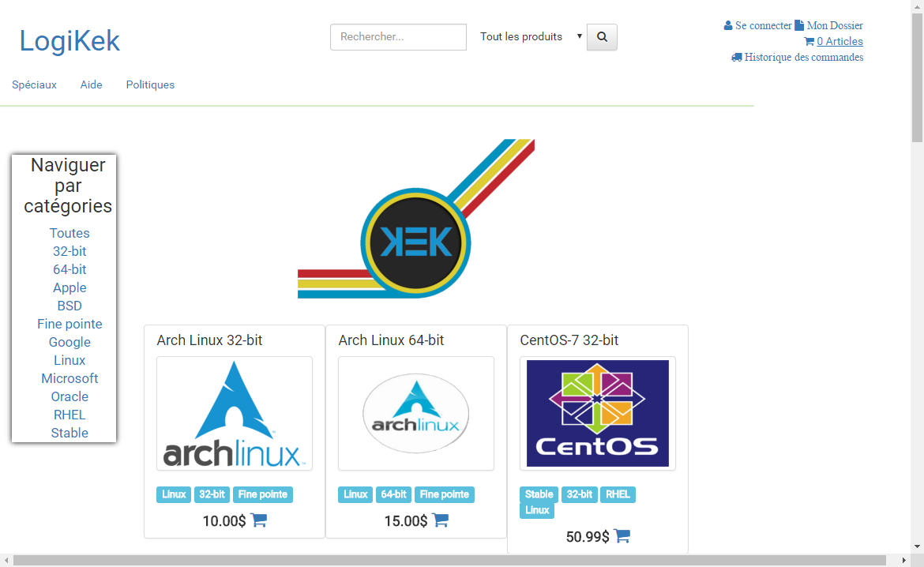The width and height of the screenshot is (924, 567).
Task: Click the file icon beside Mon Dossier
Action: (799, 25)
